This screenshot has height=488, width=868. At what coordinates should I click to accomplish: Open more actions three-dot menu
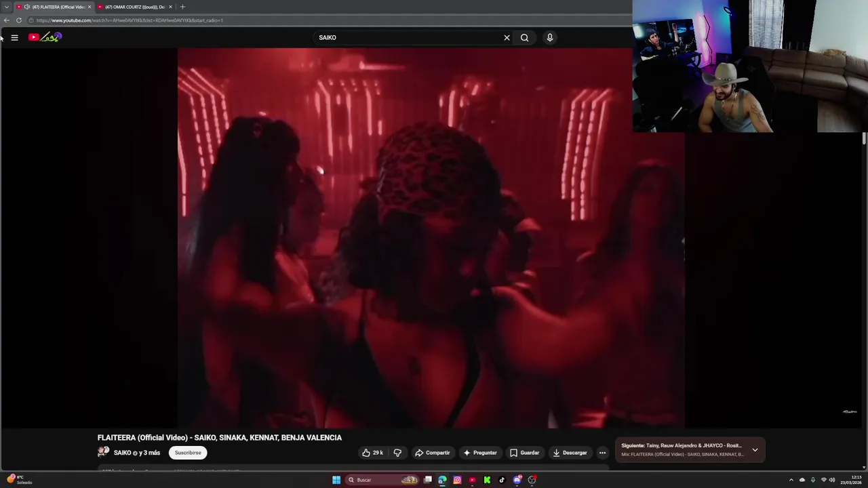pyautogui.click(x=602, y=453)
